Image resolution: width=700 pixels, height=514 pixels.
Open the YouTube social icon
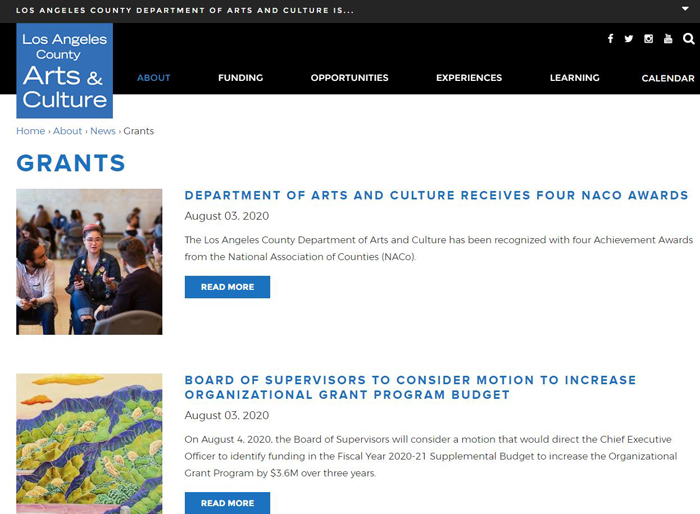pyautogui.click(x=668, y=39)
